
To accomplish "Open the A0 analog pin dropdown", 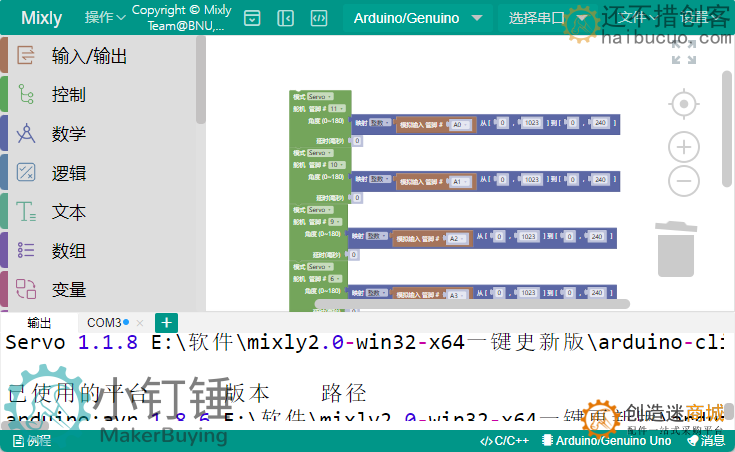I will 460,125.
